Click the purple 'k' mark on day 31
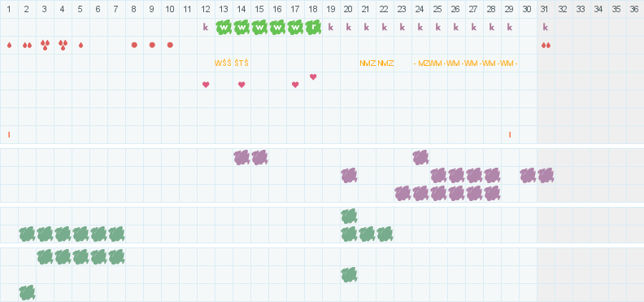644x302 pixels. (x=546, y=28)
